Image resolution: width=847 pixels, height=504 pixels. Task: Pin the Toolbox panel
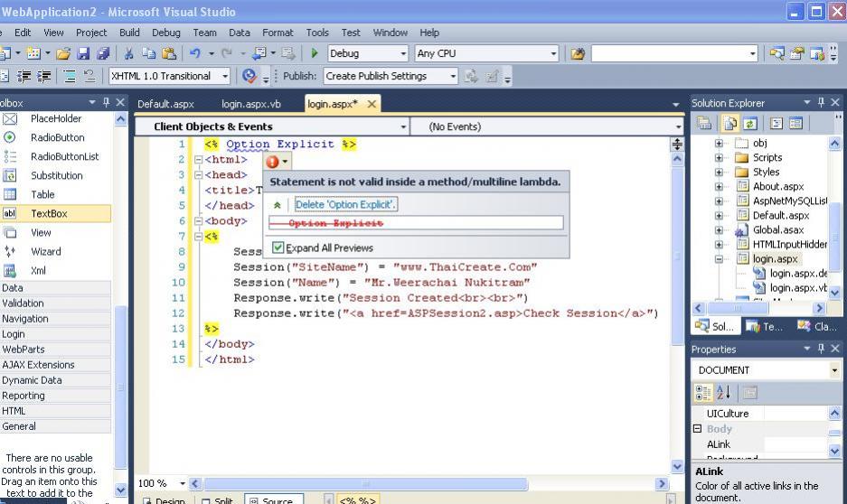tap(106, 102)
